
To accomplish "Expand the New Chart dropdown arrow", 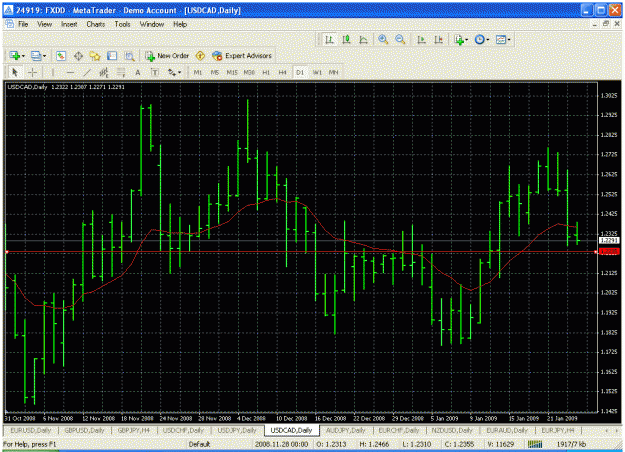I will coord(24,56).
